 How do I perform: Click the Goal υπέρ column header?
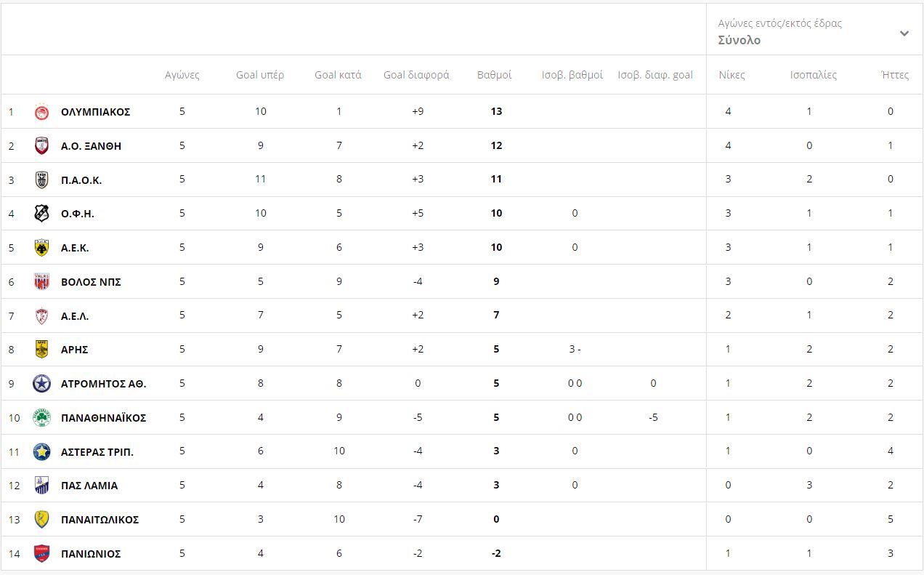click(x=260, y=75)
